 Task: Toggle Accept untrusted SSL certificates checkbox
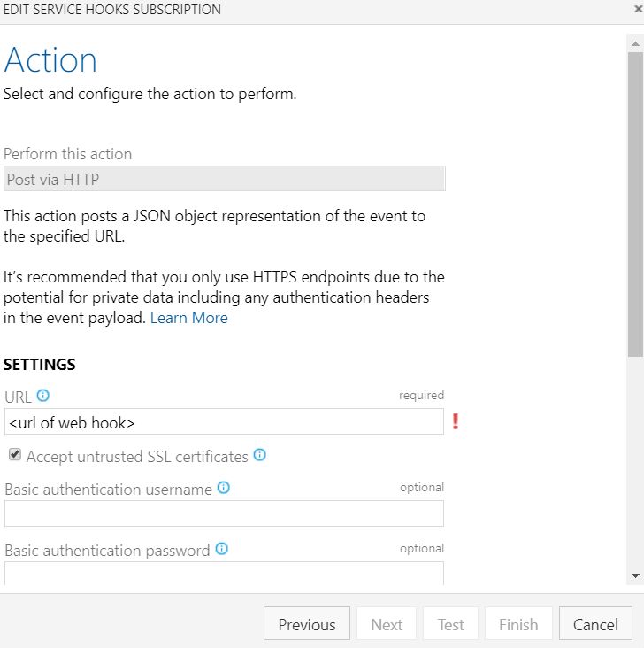click(x=15, y=454)
